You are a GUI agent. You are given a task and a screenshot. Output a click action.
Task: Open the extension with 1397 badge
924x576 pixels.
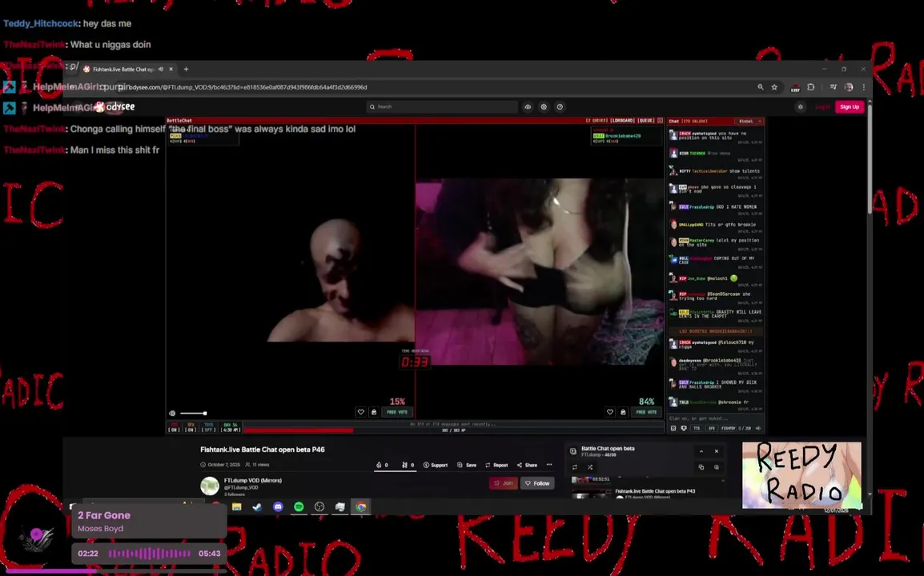click(x=795, y=88)
